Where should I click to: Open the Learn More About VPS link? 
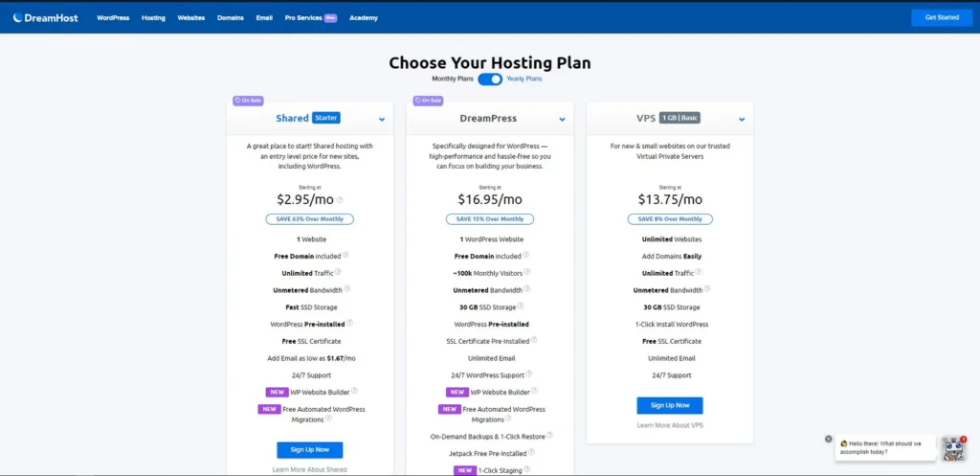670,425
